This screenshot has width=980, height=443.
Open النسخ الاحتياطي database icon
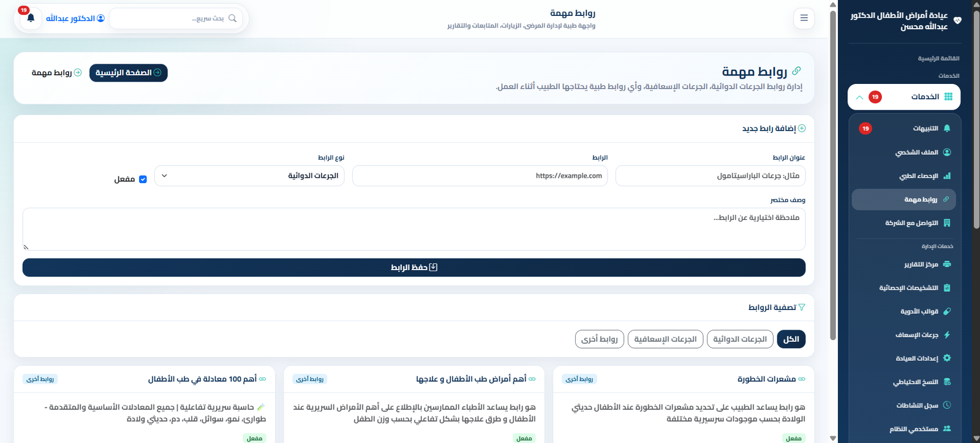click(947, 382)
